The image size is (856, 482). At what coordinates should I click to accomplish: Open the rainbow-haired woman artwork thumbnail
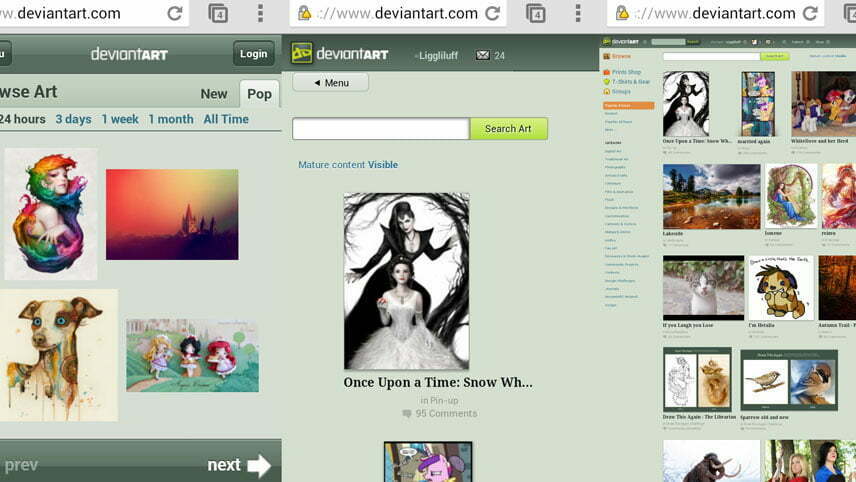coord(51,214)
